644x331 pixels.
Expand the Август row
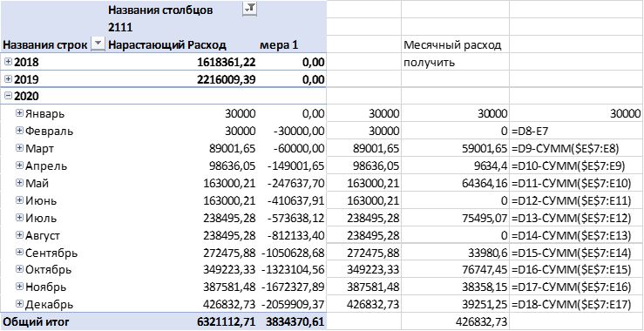19,235
